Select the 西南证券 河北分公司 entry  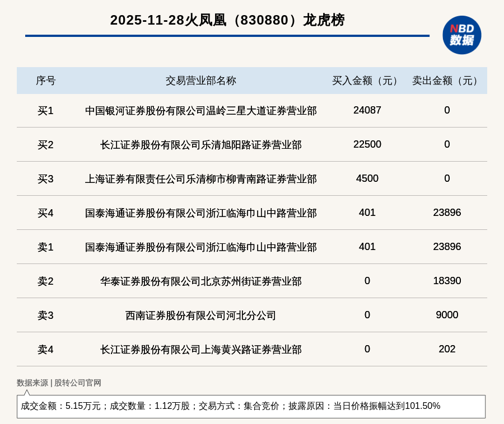click(x=200, y=315)
